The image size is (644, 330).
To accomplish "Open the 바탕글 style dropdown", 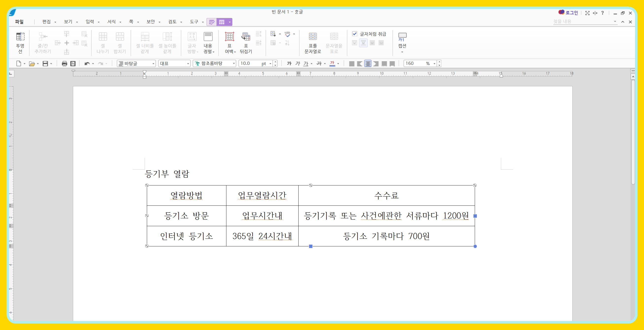I will pos(153,64).
